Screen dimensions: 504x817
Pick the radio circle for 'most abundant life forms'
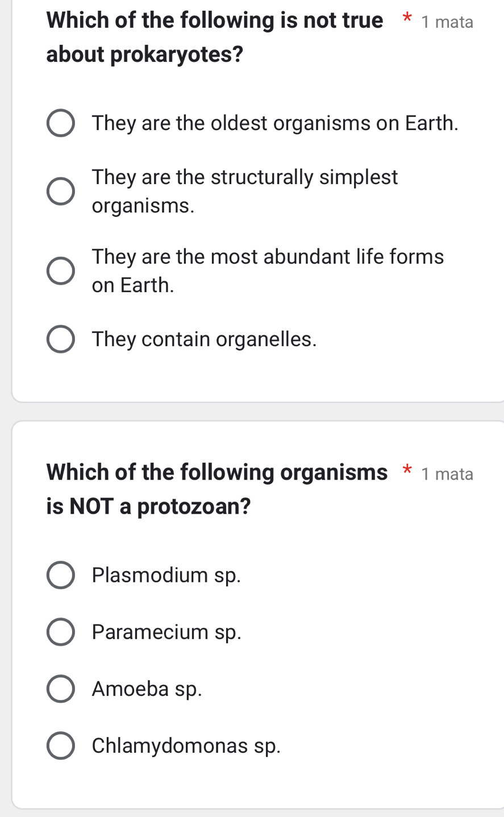click(x=60, y=270)
